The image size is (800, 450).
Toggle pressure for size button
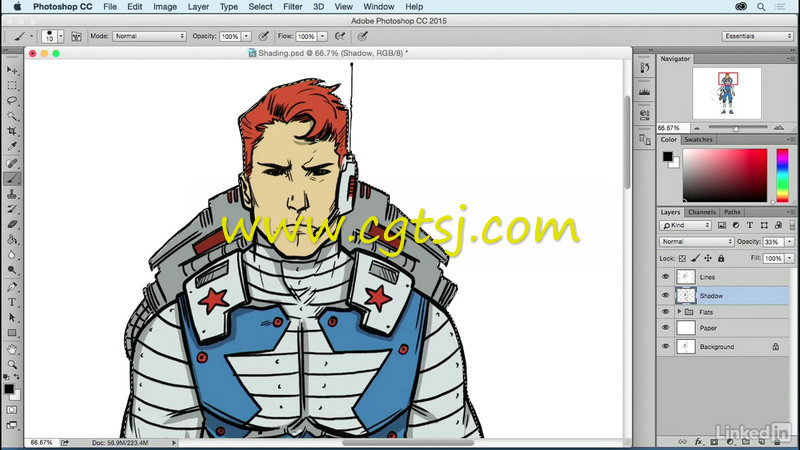[x=362, y=36]
